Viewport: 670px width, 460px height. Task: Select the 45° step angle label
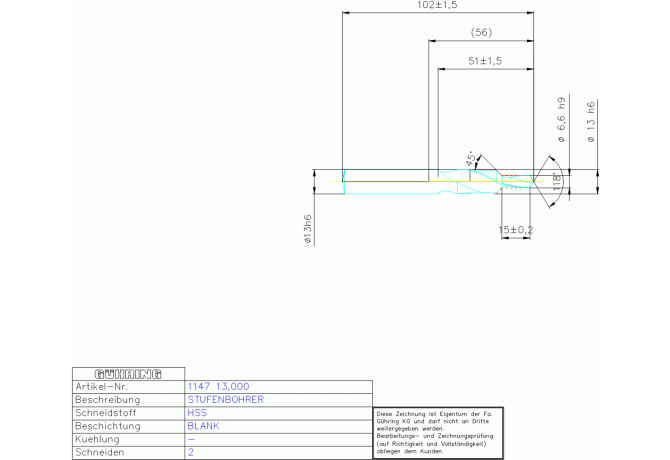470,158
